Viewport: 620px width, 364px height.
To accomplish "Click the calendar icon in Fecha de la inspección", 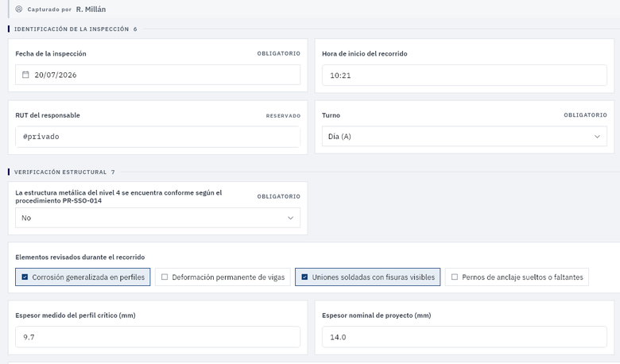I will click(25, 75).
